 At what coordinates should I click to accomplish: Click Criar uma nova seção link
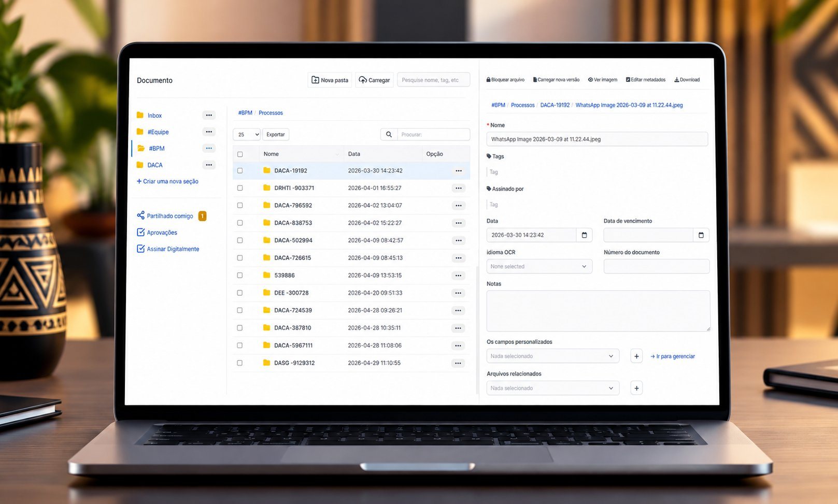[167, 181]
